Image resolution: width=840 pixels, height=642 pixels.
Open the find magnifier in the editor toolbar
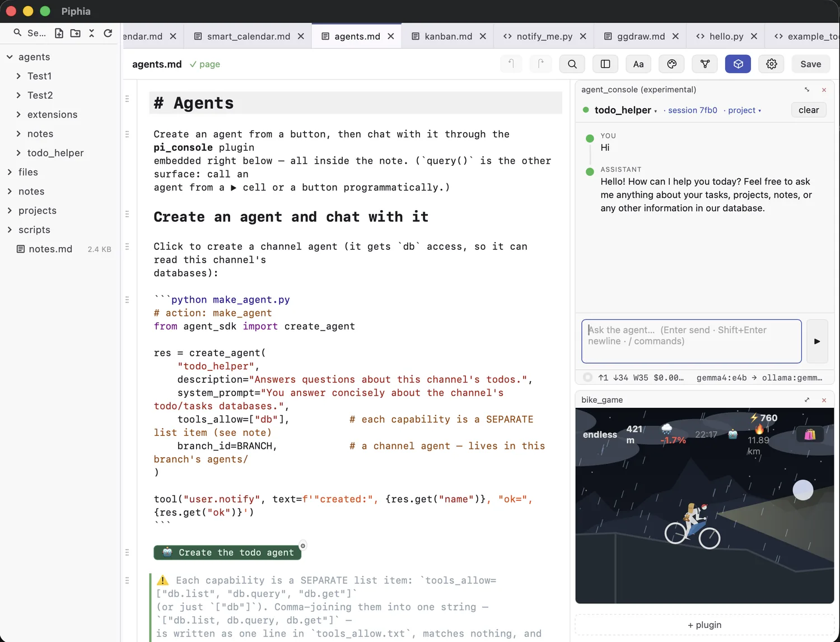572,64
